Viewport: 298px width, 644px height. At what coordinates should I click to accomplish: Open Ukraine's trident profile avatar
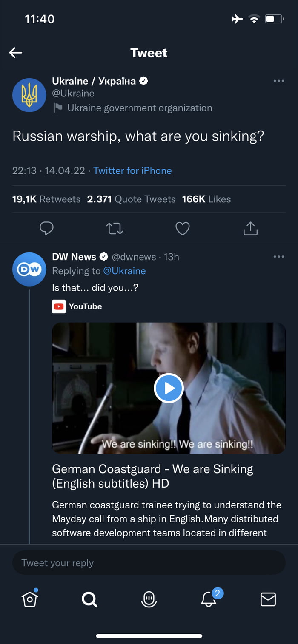29,95
